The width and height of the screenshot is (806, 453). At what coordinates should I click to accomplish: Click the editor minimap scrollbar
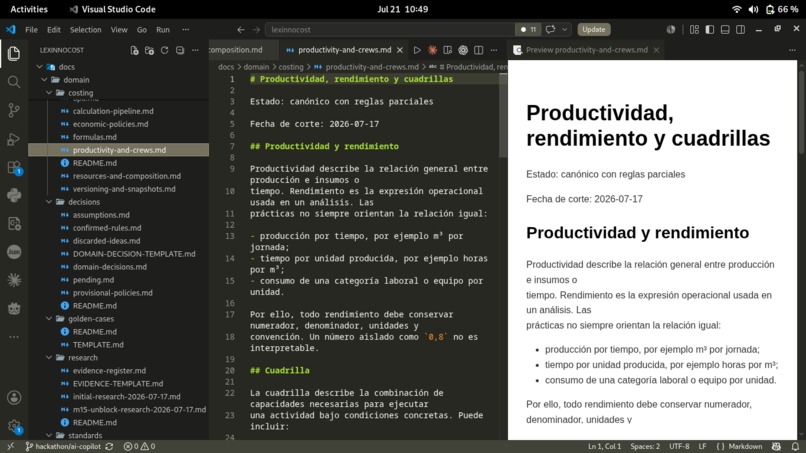pos(503,116)
